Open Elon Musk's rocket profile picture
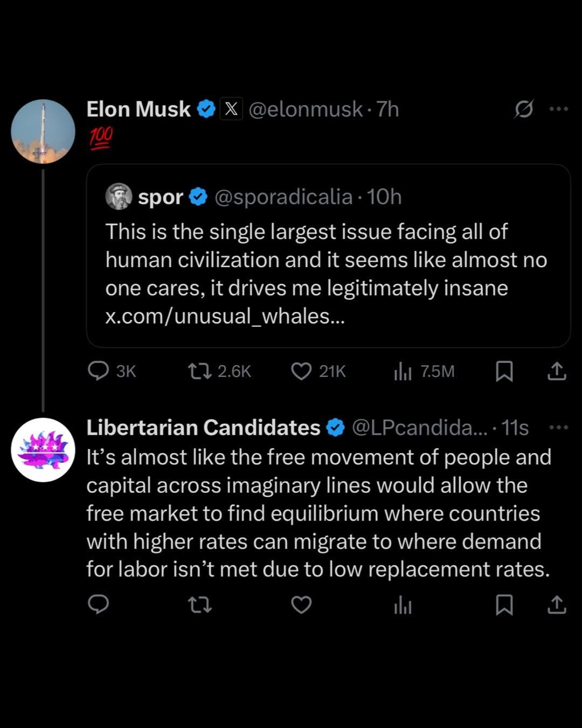 pos(43,131)
